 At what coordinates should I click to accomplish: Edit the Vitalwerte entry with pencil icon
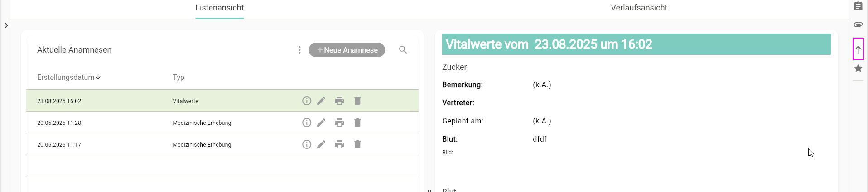click(x=321, y=101)
